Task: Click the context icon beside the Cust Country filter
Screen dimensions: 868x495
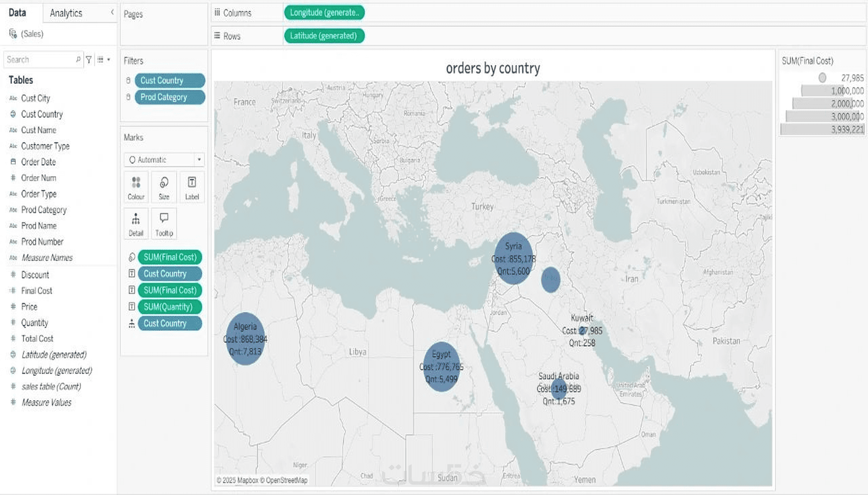Action: pyautogui.click(x=128, y=80)
